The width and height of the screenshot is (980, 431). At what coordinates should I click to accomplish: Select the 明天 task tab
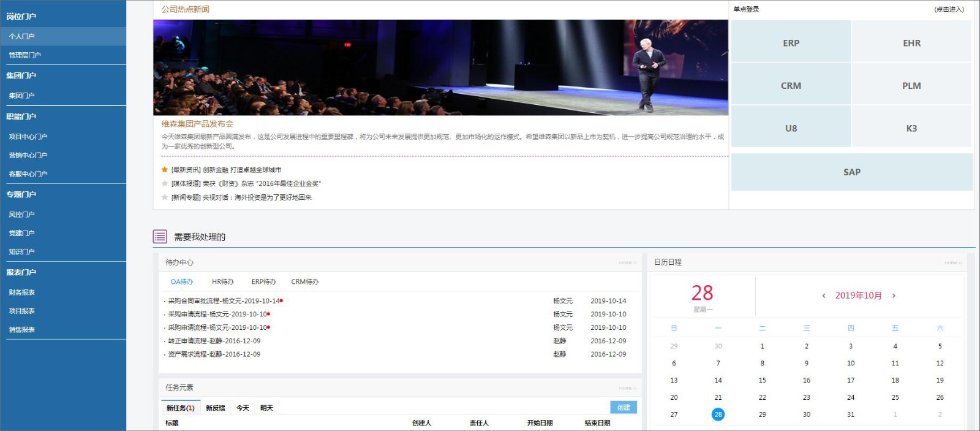pyautogui.click(x=266, y=408)
